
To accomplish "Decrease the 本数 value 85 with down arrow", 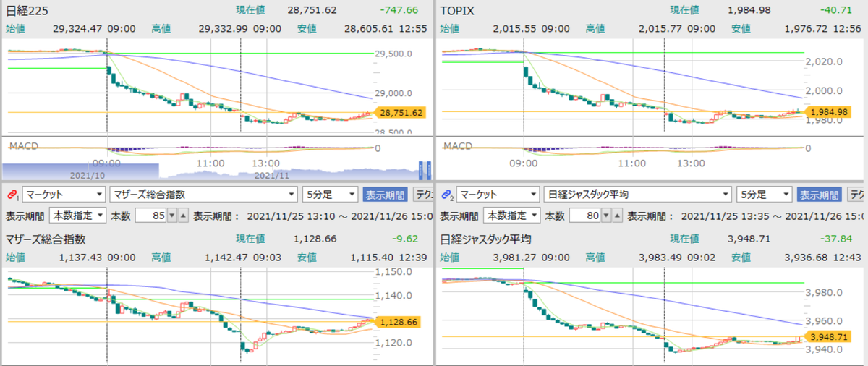I will tap(172, 216).
